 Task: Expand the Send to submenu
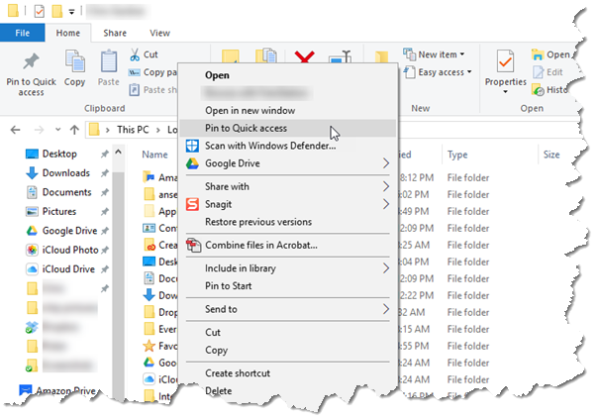click(x=287, y=309)
